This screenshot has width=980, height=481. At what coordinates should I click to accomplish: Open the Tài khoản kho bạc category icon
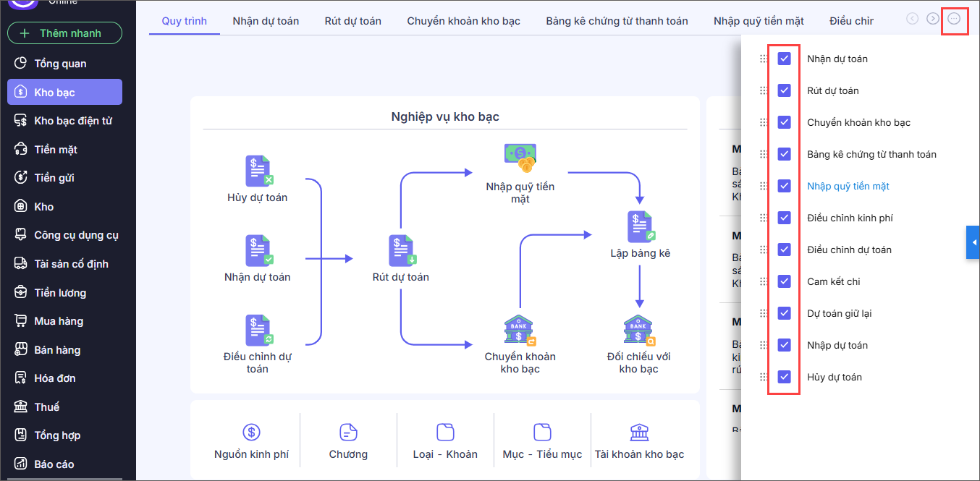tap(639, 432)
